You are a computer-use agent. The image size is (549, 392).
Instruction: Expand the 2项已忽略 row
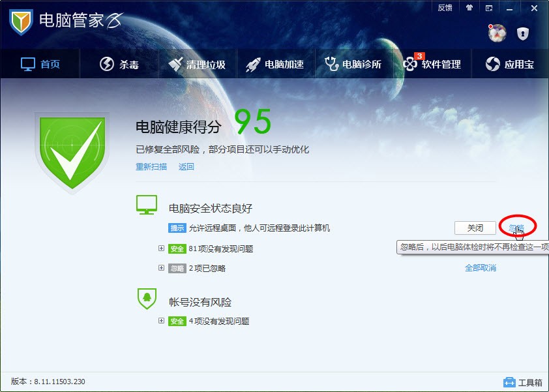(161, 268)
